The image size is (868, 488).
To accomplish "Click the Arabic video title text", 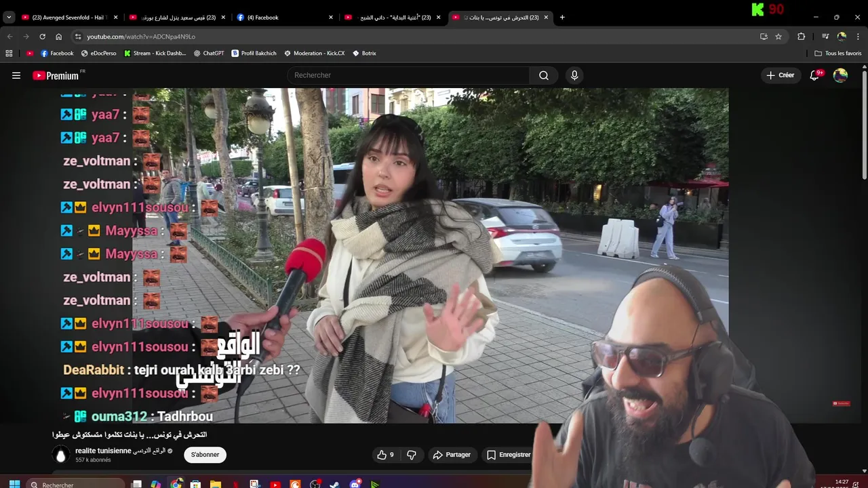I will click(x=130, y=434).
